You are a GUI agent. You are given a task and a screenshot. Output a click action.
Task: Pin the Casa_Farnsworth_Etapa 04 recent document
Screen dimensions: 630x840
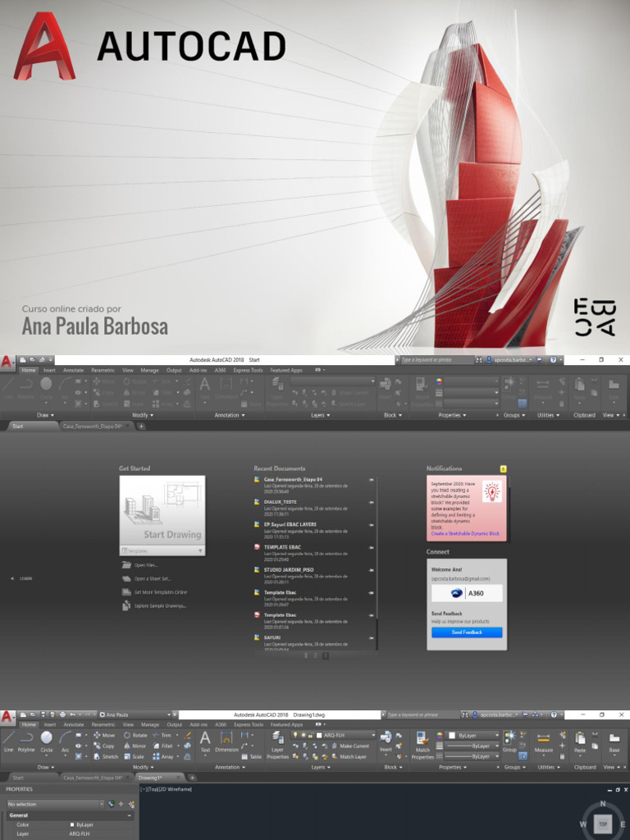pyautogui.click(x=371, y=479)
